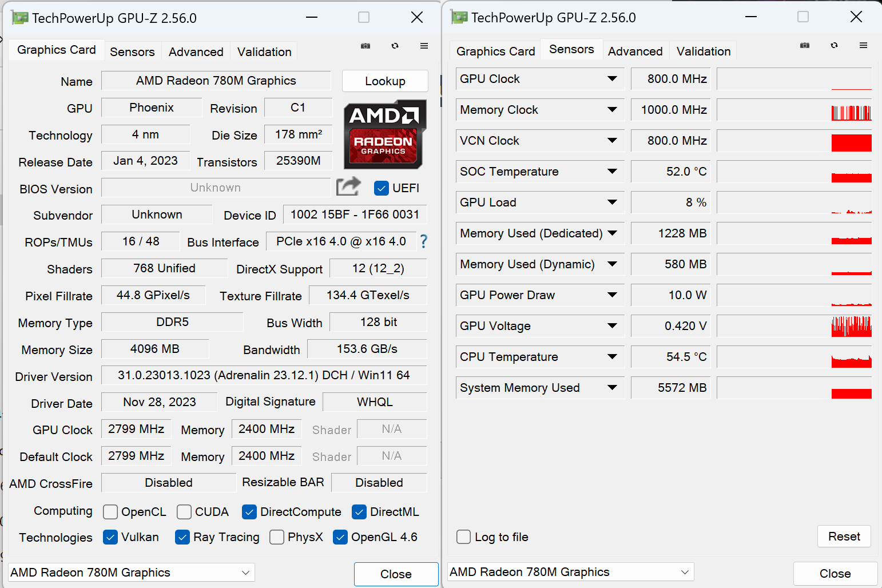The image size is (882, 588).
Task: Click the Close button in right window
Action: coord(835,574)
